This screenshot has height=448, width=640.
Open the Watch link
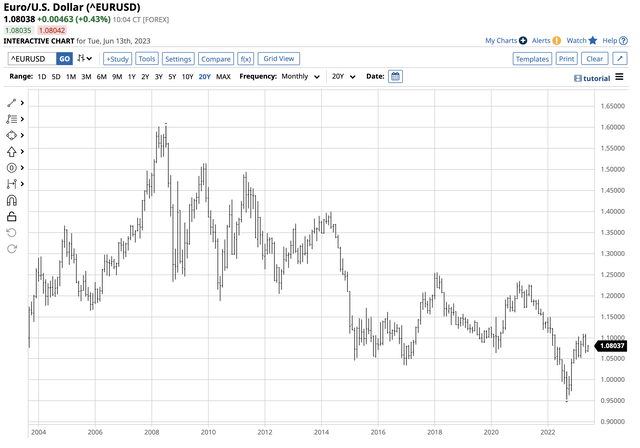[576, 40]
